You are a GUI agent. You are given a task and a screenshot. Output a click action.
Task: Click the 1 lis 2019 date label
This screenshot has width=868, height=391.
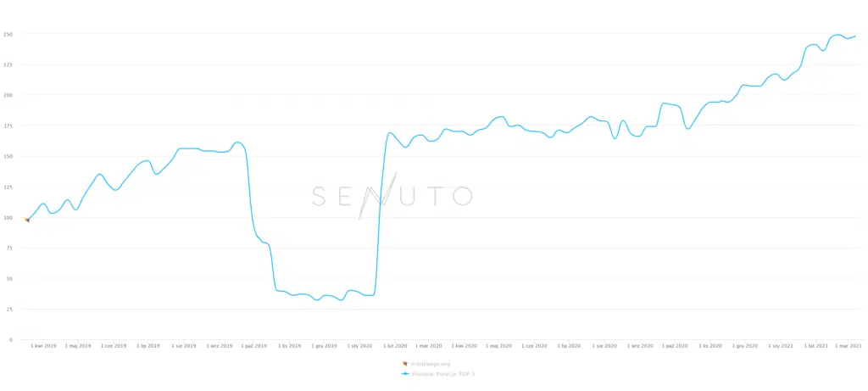(x=290, y=345)
